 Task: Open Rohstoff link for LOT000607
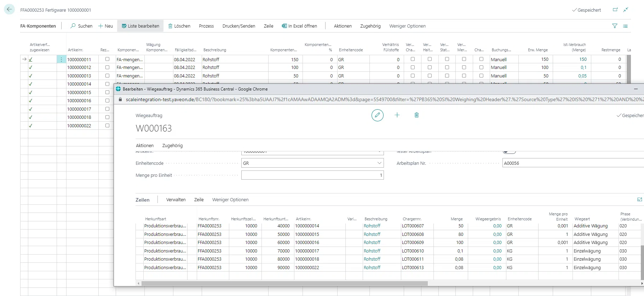(x=372, y=226)
